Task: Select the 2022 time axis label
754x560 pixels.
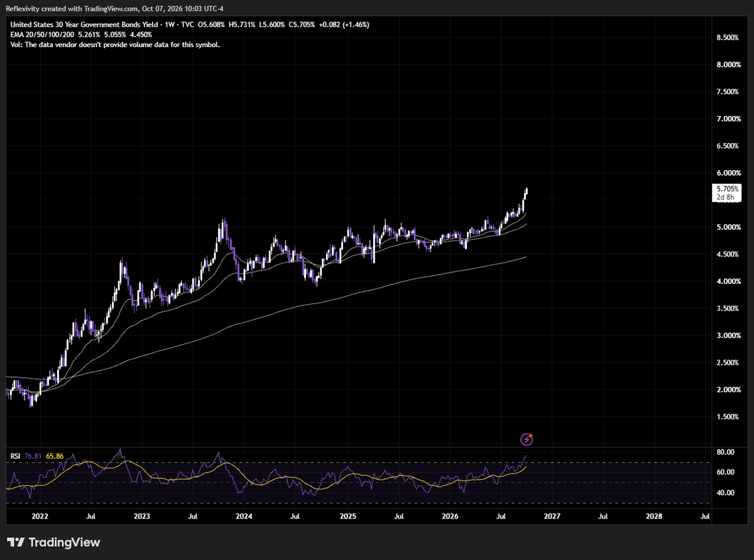Action: point(39,516)
